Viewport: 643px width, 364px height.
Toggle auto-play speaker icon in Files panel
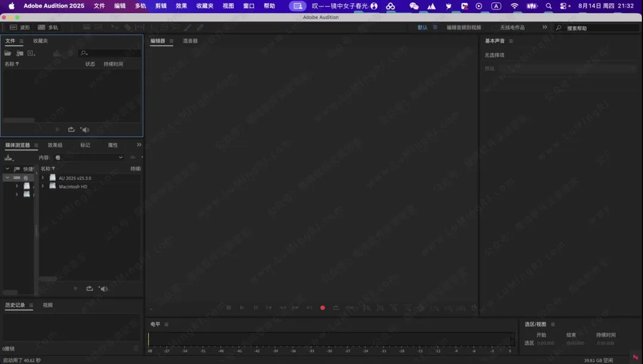coord(85,130)
